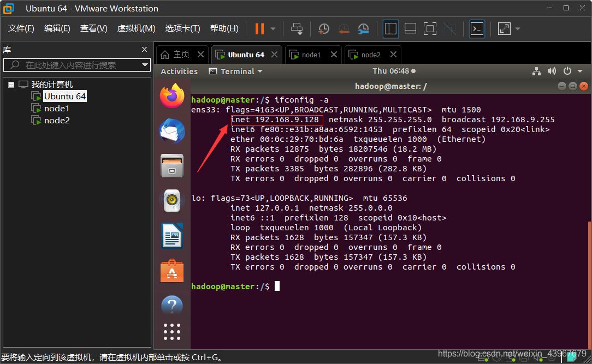592x364 pixels.
Task: Click the orange suspend (pause) VM button
Action: click(x=259, y=28)
